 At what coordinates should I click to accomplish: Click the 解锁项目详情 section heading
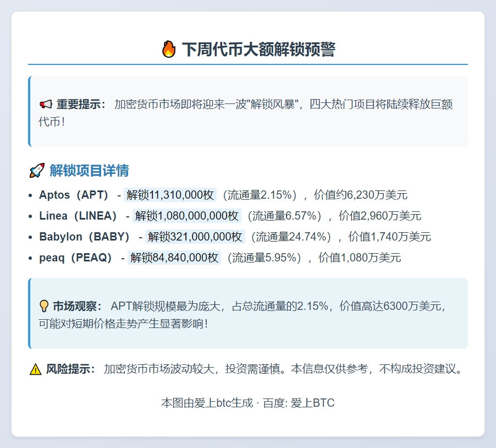(x=89, y=171)
